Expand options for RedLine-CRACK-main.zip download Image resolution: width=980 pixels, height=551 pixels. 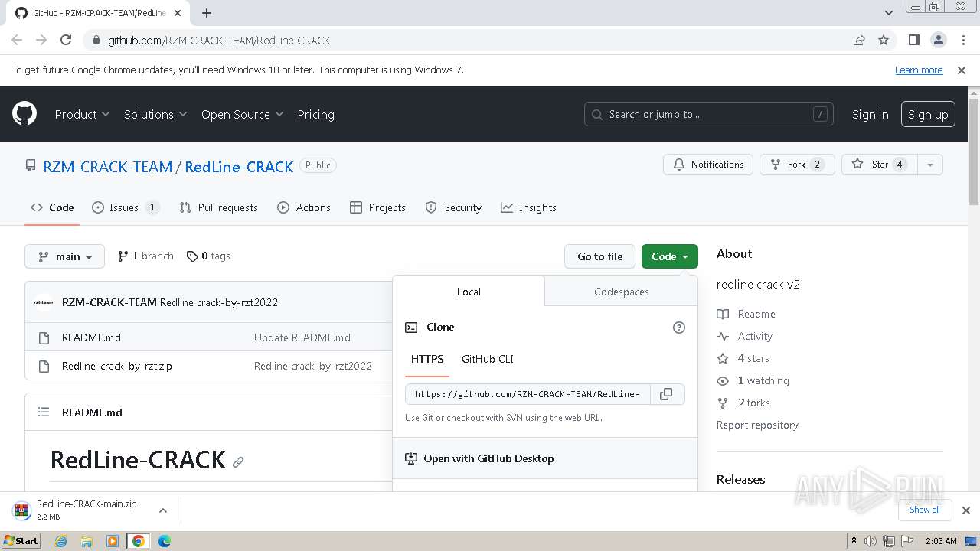click(163, 510)
